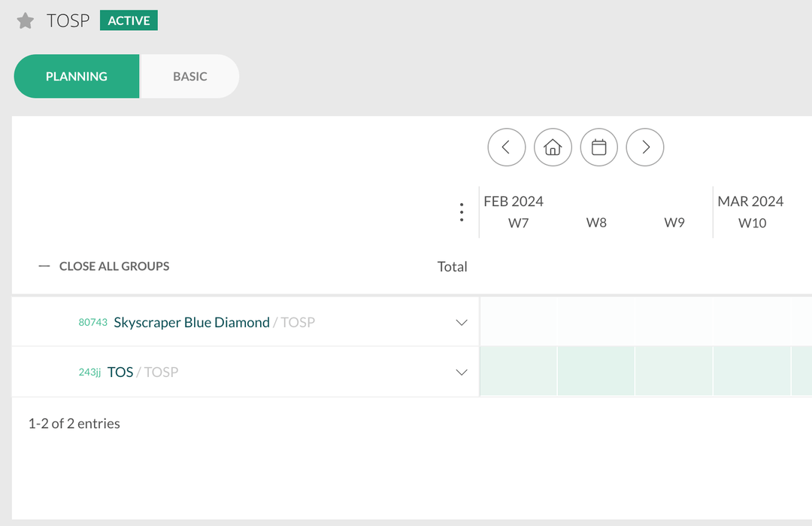Open project 80743 Skyscraper Blue Diamond
The image size is (812, 526).
(191, 321)
